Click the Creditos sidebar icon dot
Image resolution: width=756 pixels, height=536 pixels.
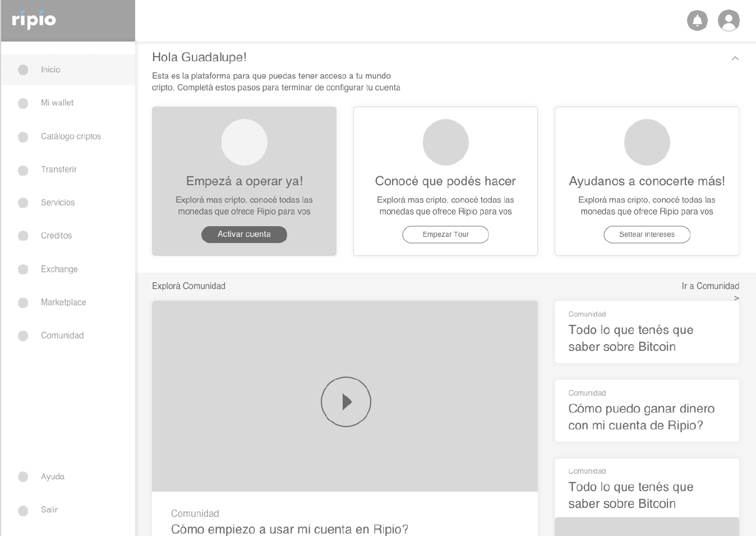[x=23, y=236]
